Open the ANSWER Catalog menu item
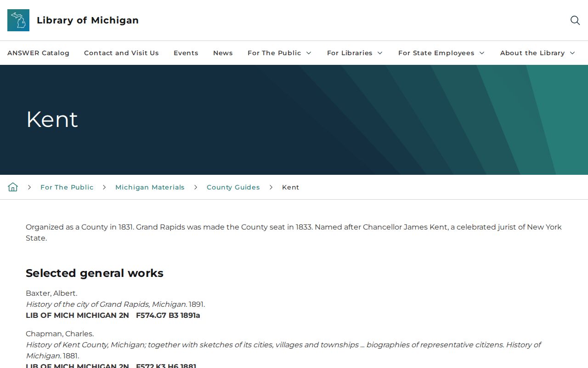Screen dimensions: 588x368 [38, 53]
